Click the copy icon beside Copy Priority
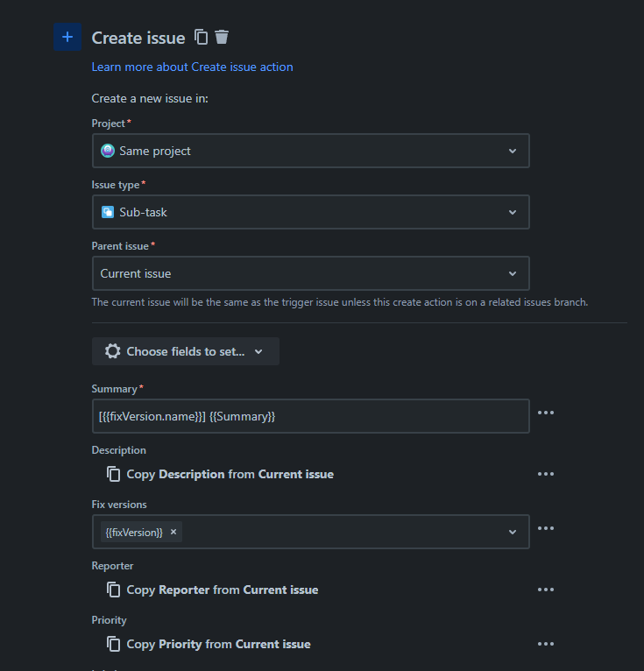The image size is (644, 671). tap(113, 644)
